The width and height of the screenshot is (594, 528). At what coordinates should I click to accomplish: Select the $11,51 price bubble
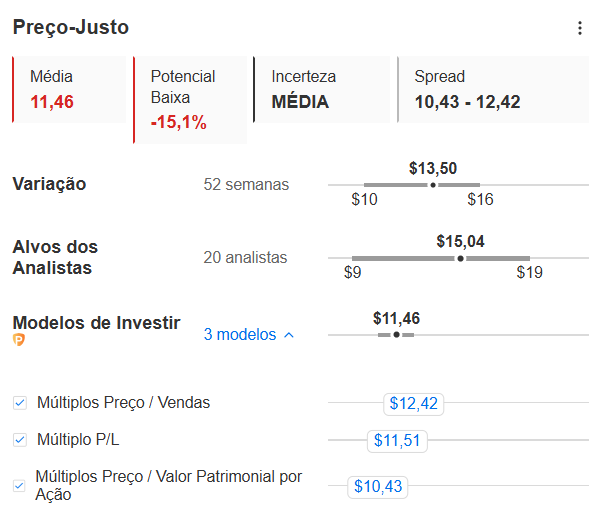397,441
